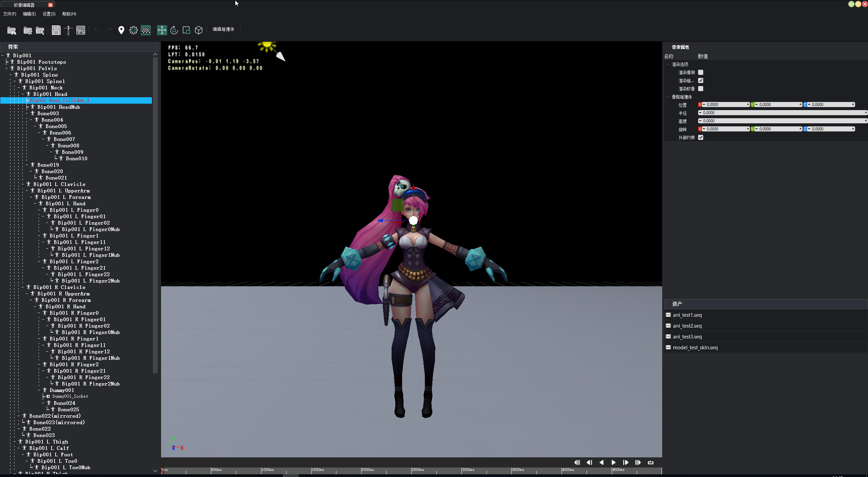This screenshot has width=868, height=477.
Task: Collapse the Dummy001 node
Action: tap(39, 390)
